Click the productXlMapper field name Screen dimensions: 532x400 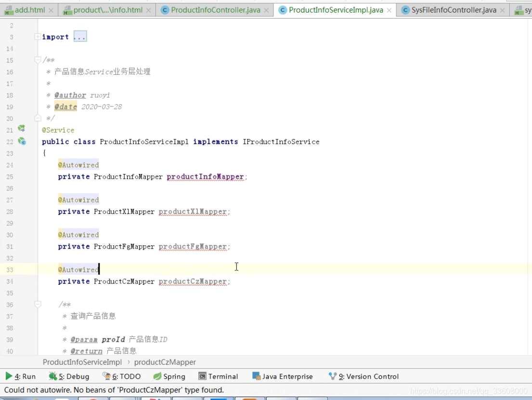193,212
